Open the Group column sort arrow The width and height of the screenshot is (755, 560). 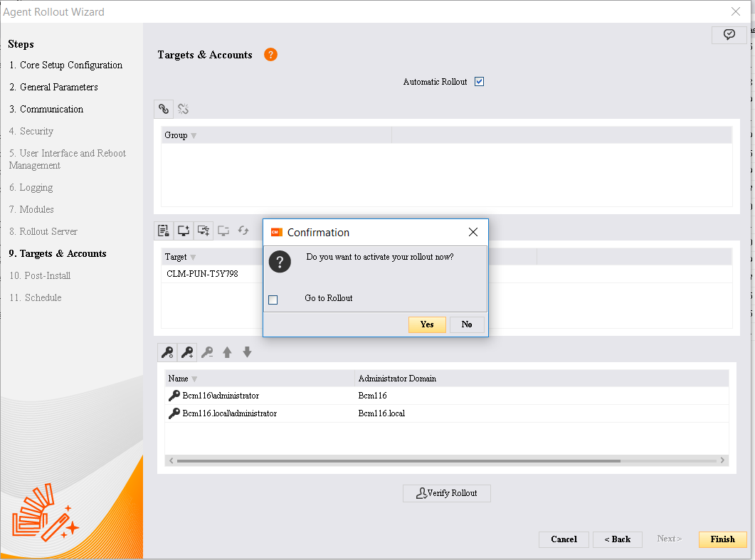(194, 136)
